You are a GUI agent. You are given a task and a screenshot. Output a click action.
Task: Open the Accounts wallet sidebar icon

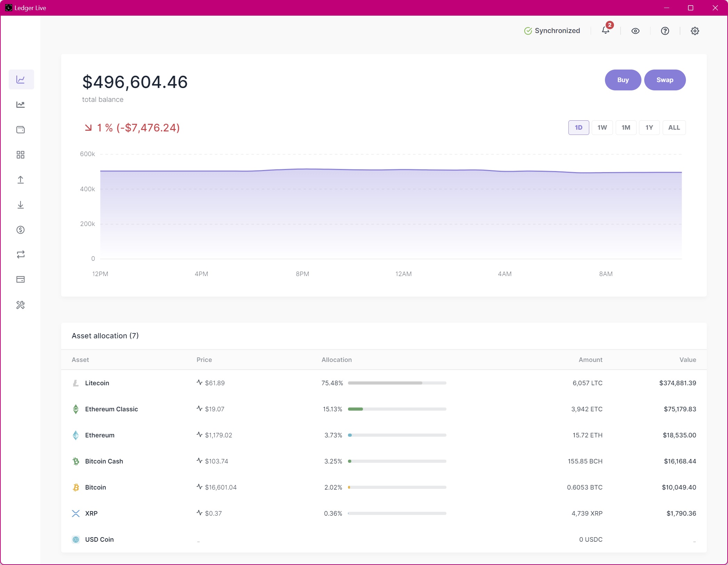(x=21, y=130)
